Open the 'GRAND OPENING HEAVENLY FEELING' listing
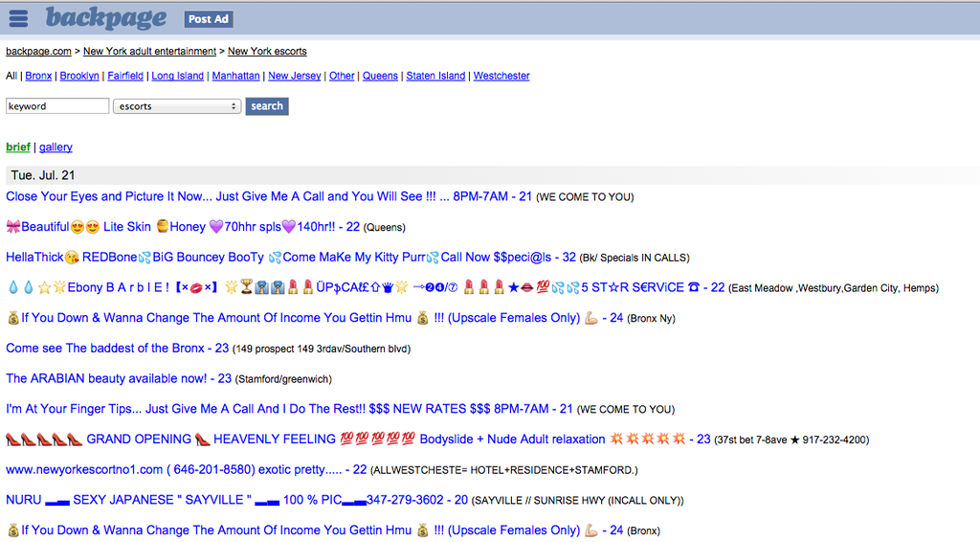Image resolution: width=980 pixels, height=542 pixels. pos(358,439)
